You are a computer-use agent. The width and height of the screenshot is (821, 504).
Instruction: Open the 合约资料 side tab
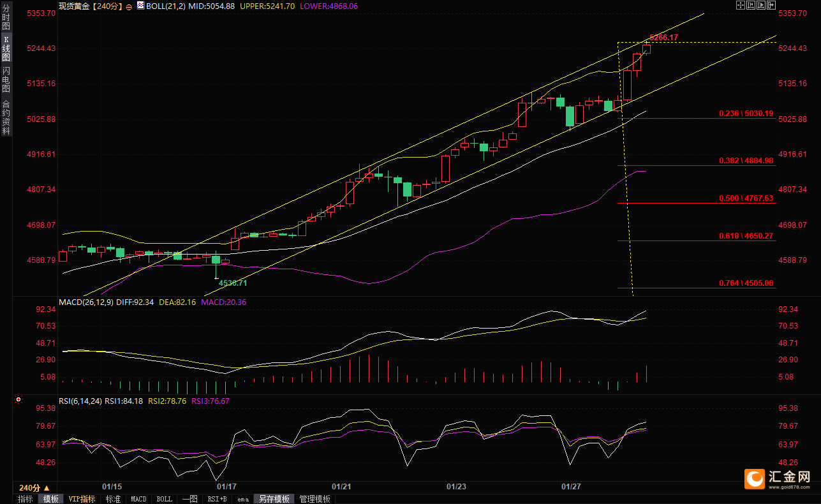(6, 117)
